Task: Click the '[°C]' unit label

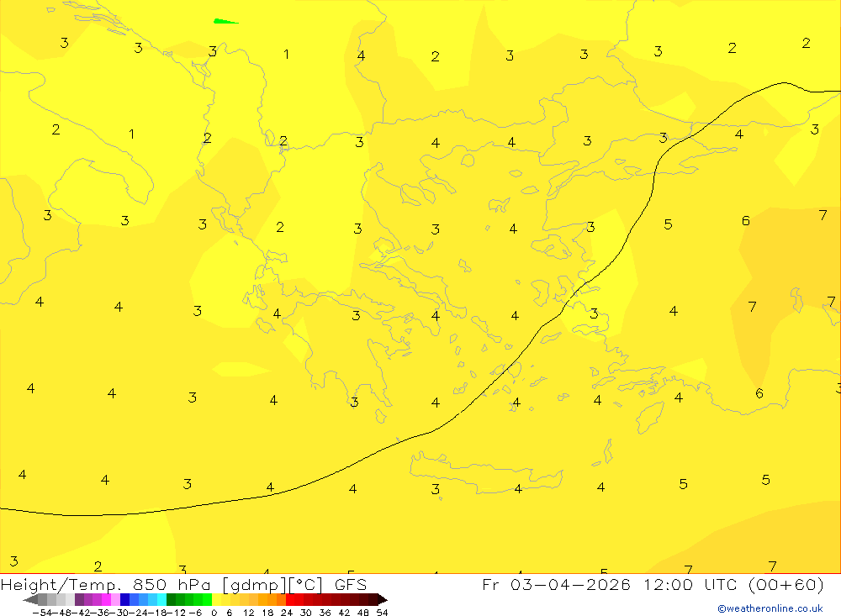Action: click(306, 584)
